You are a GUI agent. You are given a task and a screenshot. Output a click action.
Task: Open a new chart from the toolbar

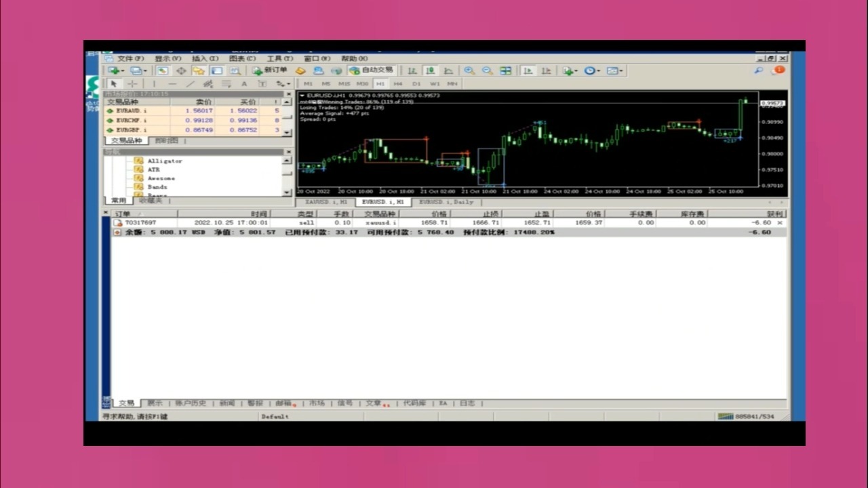(x=115, y=70)
